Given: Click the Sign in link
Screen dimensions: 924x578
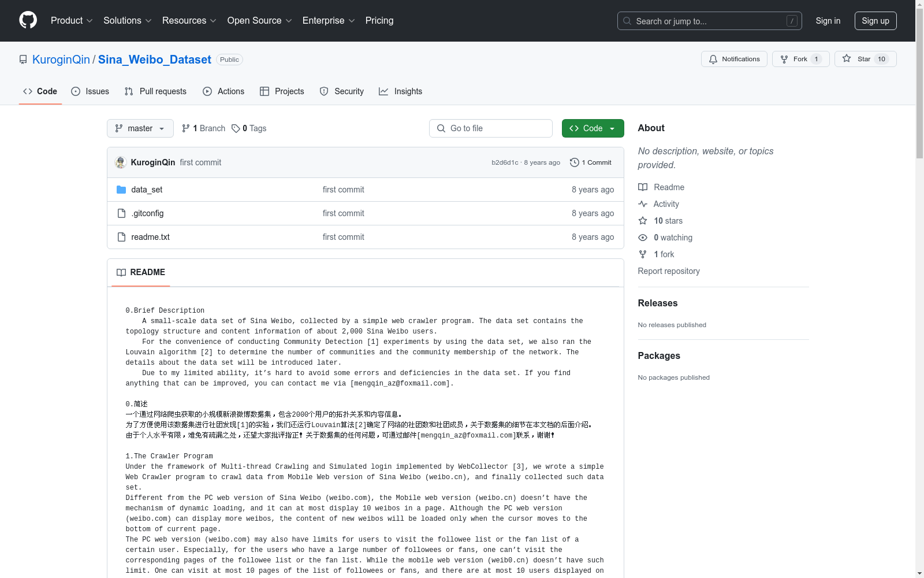Looking at the screenshot, I should point(828,21).
